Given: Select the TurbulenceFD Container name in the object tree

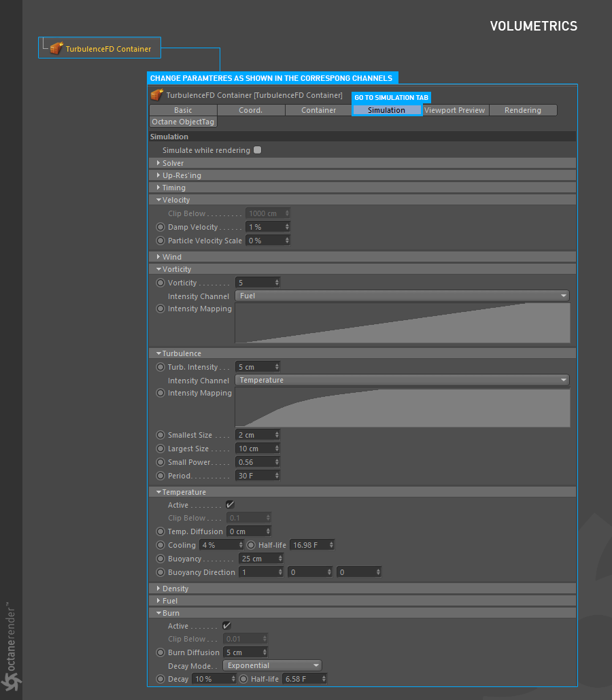Looking at the screenshot, I should pyautogui.click(x=109, y=49).
